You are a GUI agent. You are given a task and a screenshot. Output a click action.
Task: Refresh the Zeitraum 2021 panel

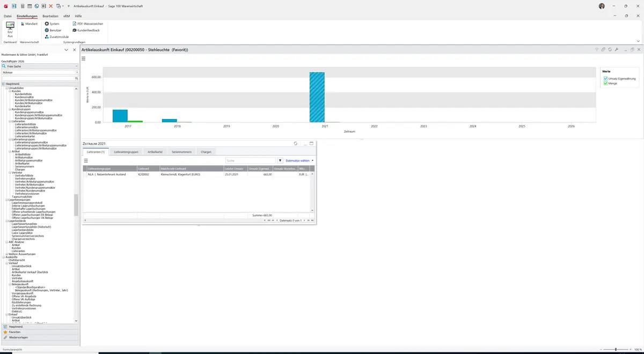(296, 143)
